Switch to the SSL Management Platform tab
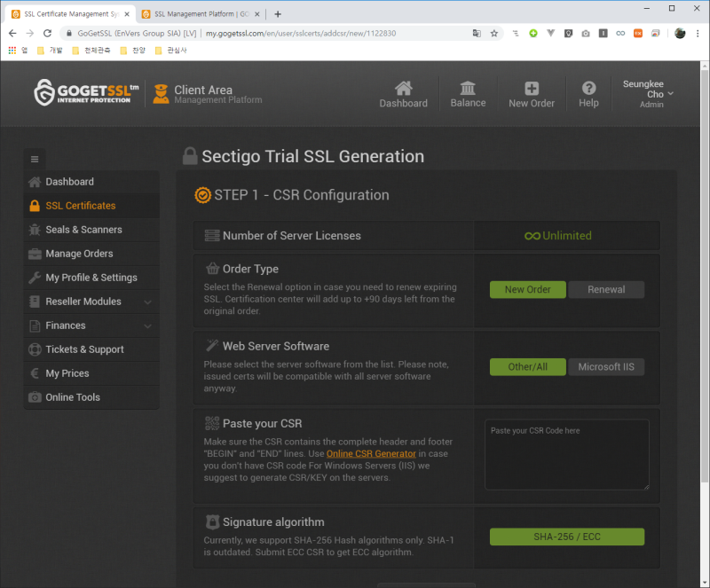Image resolution: width=710 pixels, height=588 pixels. tap(201, 14)
